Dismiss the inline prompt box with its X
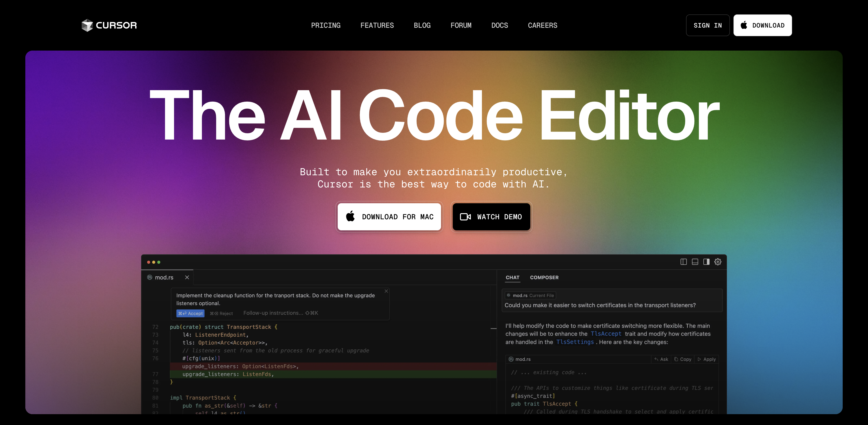This screenshot has height=425, width=868. [x=386, y=291]
